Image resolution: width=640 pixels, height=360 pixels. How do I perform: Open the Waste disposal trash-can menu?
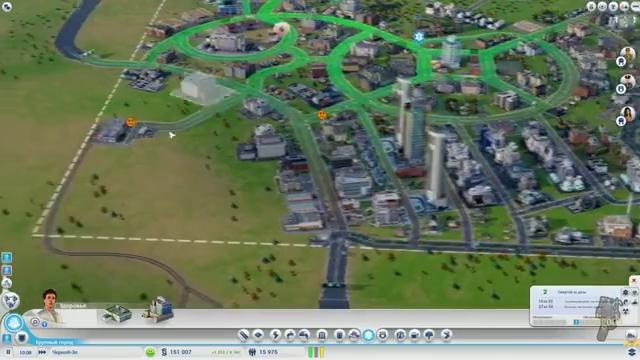coord(339,335)
